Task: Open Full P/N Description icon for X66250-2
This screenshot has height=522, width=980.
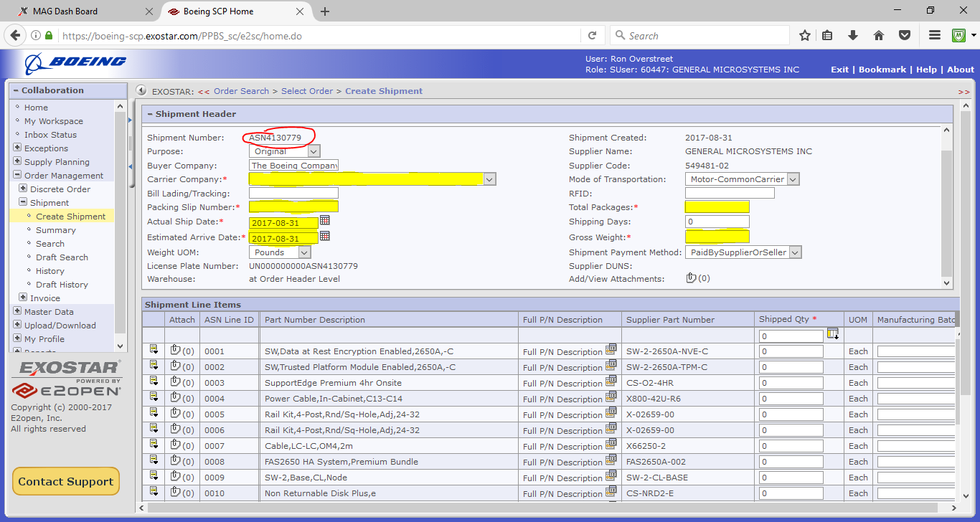Action: pos(611,445)
